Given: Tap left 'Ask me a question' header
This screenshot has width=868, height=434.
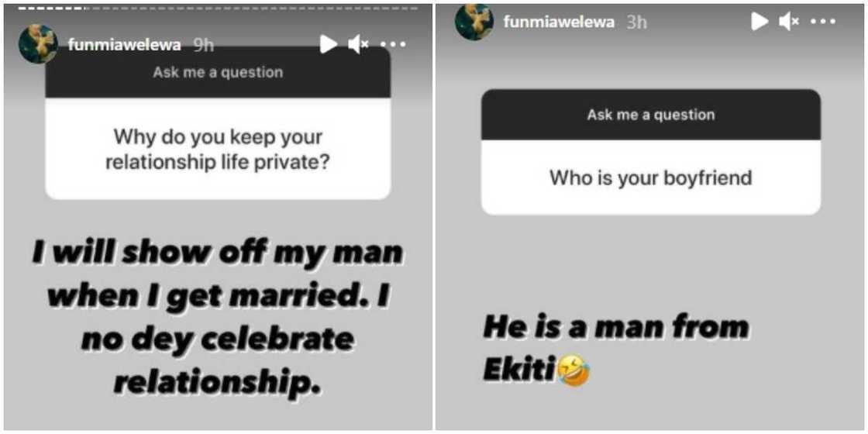Looking at the screenshot, I should [218, 73].
